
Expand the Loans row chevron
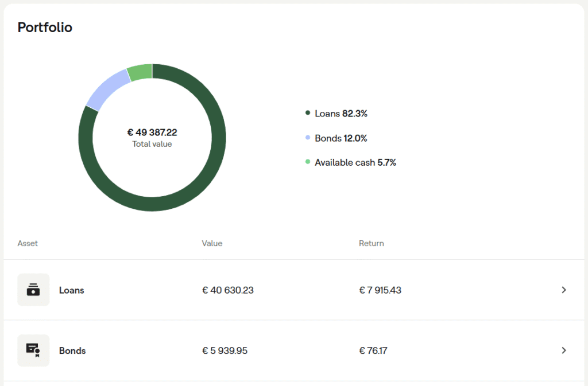[564, 290]
